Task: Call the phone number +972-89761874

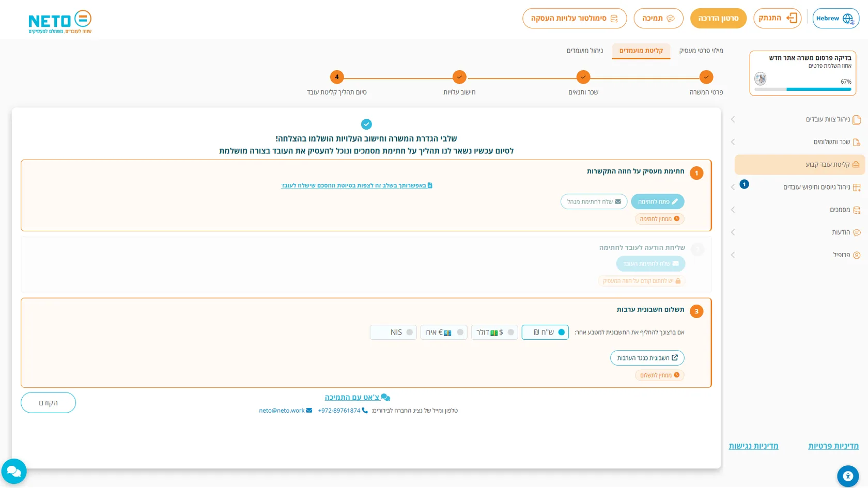Action: 343,411
